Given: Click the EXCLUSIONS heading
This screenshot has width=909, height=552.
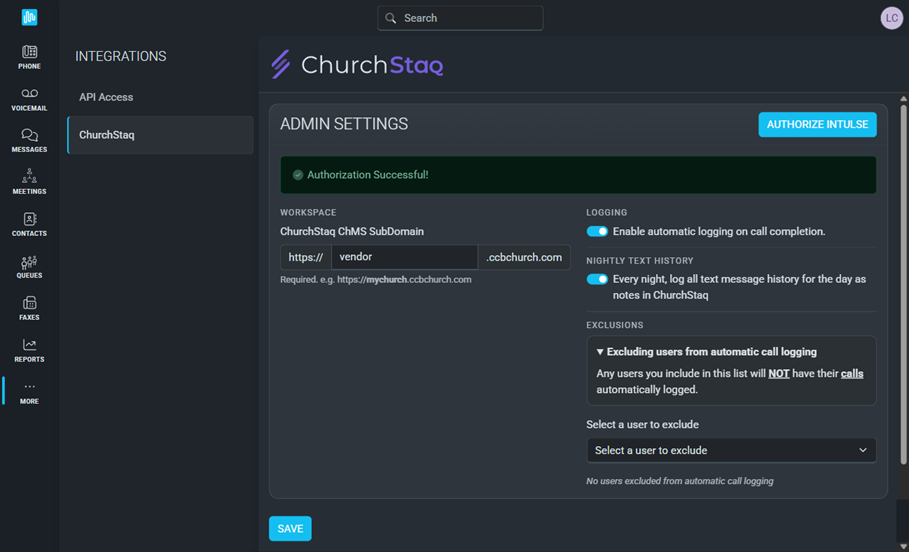Looking at the screenshot, I should point(615,325).
